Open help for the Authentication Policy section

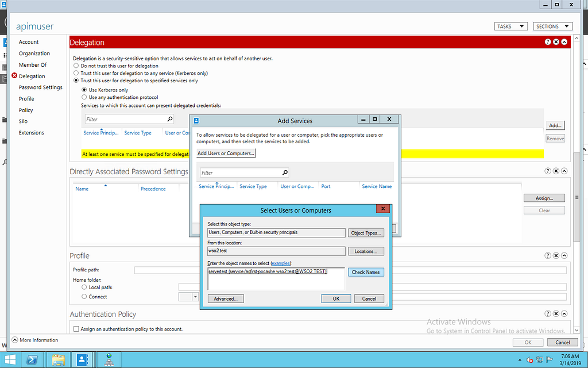pos(547,313)
